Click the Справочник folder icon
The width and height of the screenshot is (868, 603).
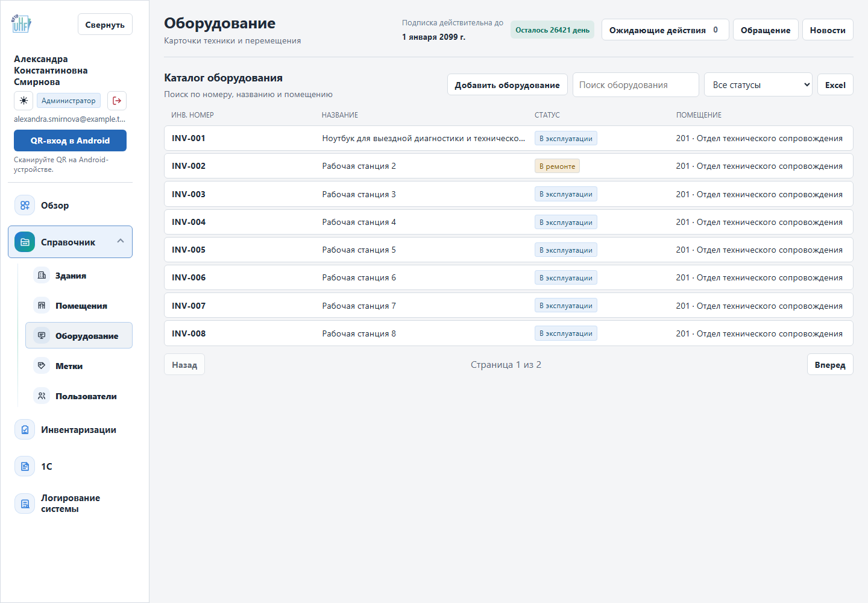pyautogui.click(x=25, y=242)
